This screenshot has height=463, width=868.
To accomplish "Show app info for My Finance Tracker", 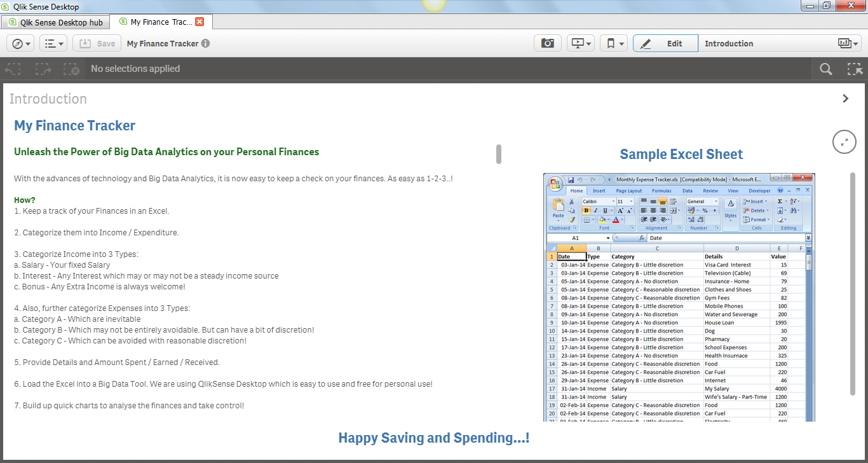I will [x=205, y=44].
